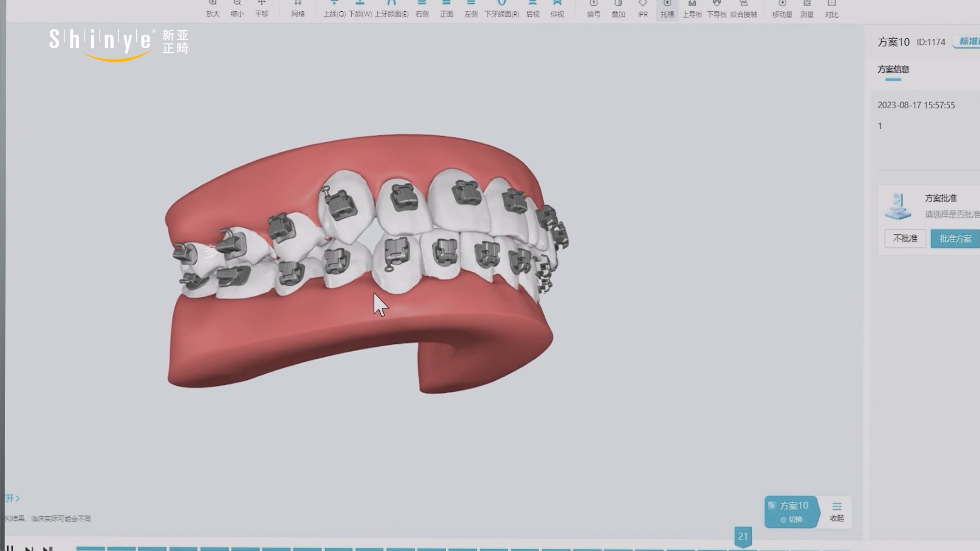Collapse plan list with 收起
The image size is (980, 551).
tap(837, 512)
